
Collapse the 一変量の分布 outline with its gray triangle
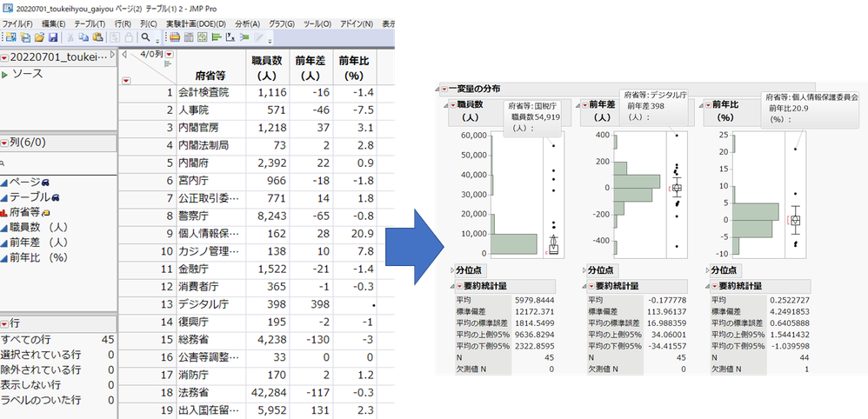point(437,89)
